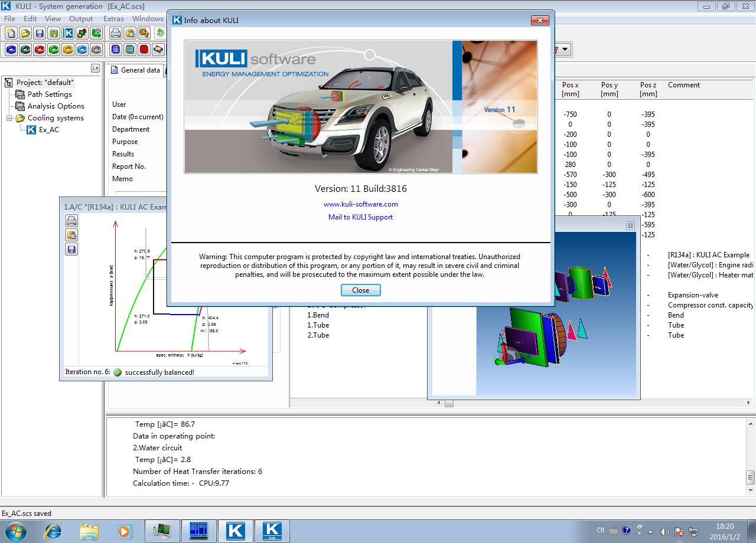This screenshot has height=543, width=756.
Task: Open the File menu
Action: tap(10, 18)
